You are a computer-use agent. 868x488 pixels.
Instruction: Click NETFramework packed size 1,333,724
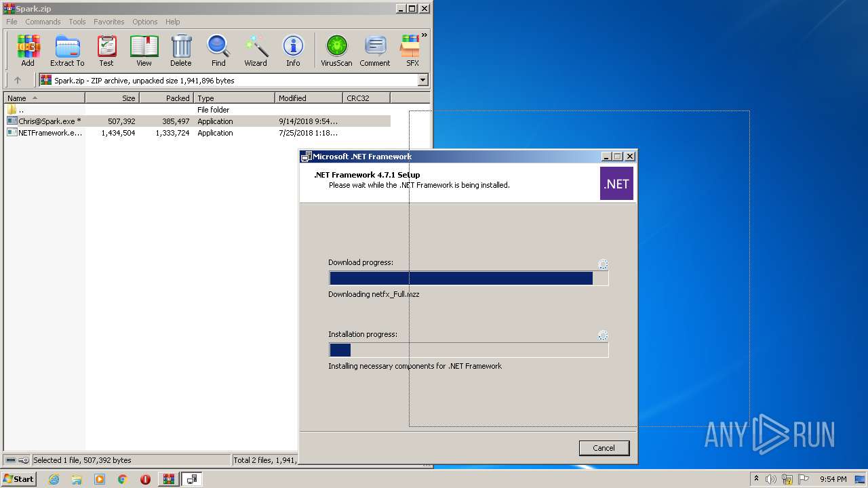pyautogui.click(x=172, y=133)
